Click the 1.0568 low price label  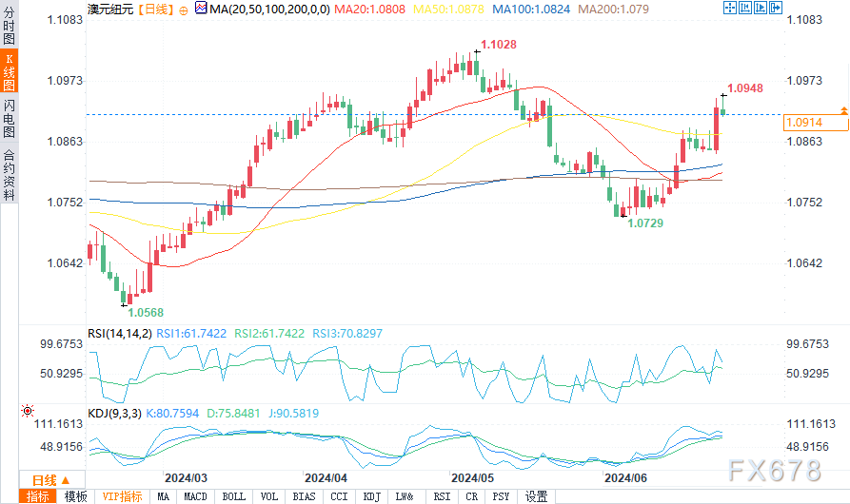pos(146,312)
